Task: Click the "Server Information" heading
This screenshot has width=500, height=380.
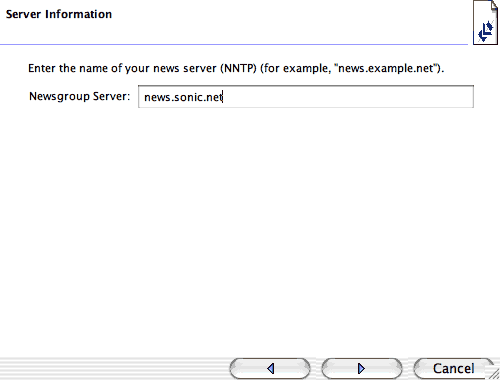Action: tap(59, 14)
